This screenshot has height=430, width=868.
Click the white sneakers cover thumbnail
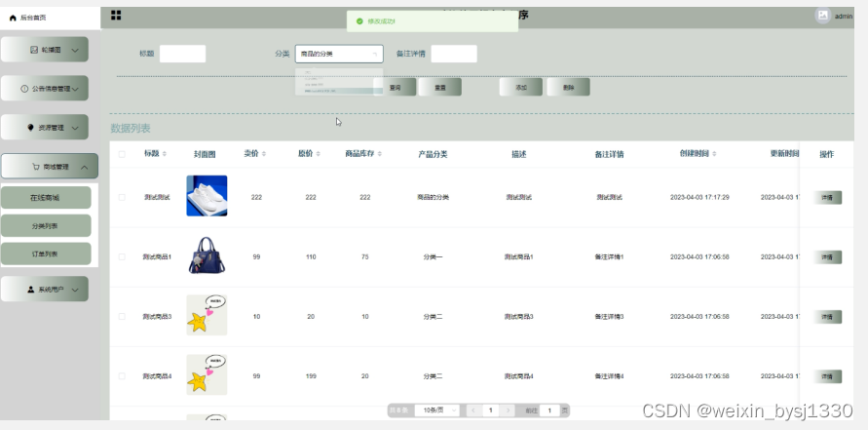pos(208,196)
